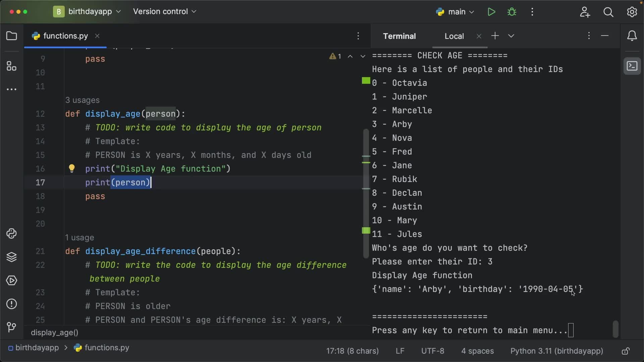Open the Structure tool window
This screenshot has width=644, height=362.
(x=11, y=66)
